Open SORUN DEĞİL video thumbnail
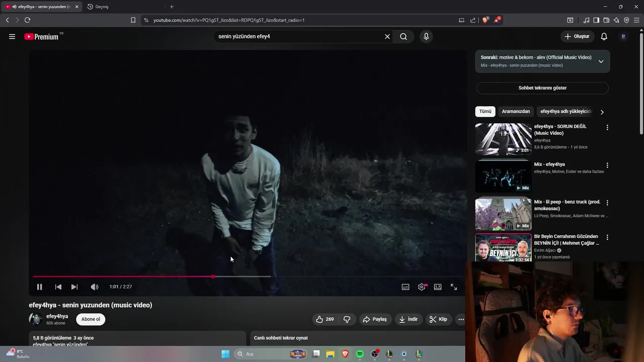The width and height of the screenshot is (644, 362). (x=503, y=139)
